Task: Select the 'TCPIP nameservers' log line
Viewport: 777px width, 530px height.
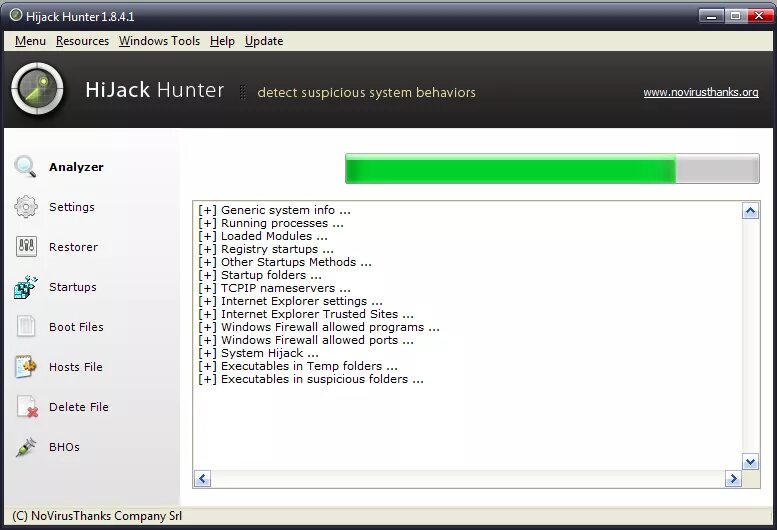Action: tap(274, 288)
